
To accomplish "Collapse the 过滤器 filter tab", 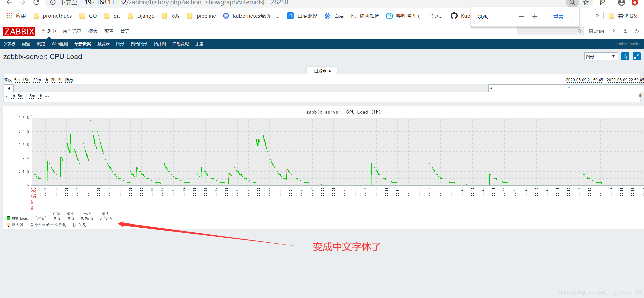I will pos(322,71).
